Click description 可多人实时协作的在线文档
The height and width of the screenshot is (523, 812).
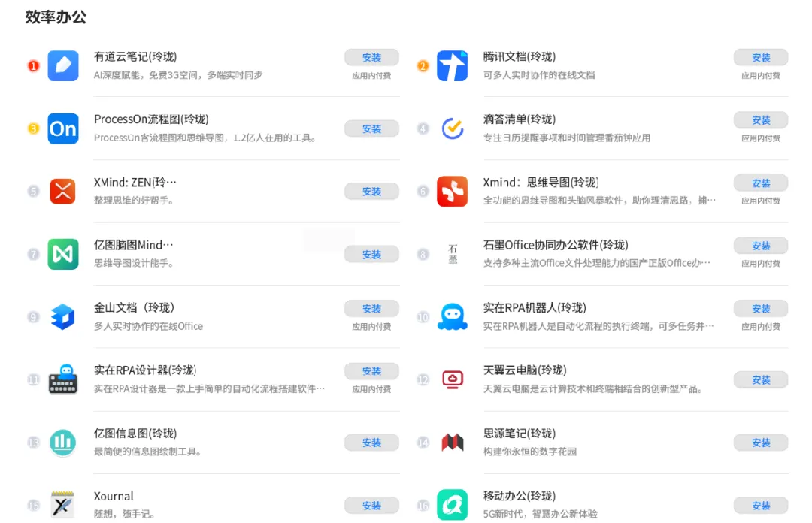pyautogui.click(x=539, y=75)
